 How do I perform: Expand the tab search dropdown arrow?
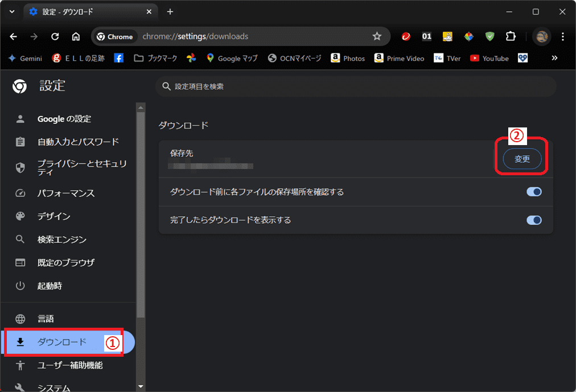point(12,12)
